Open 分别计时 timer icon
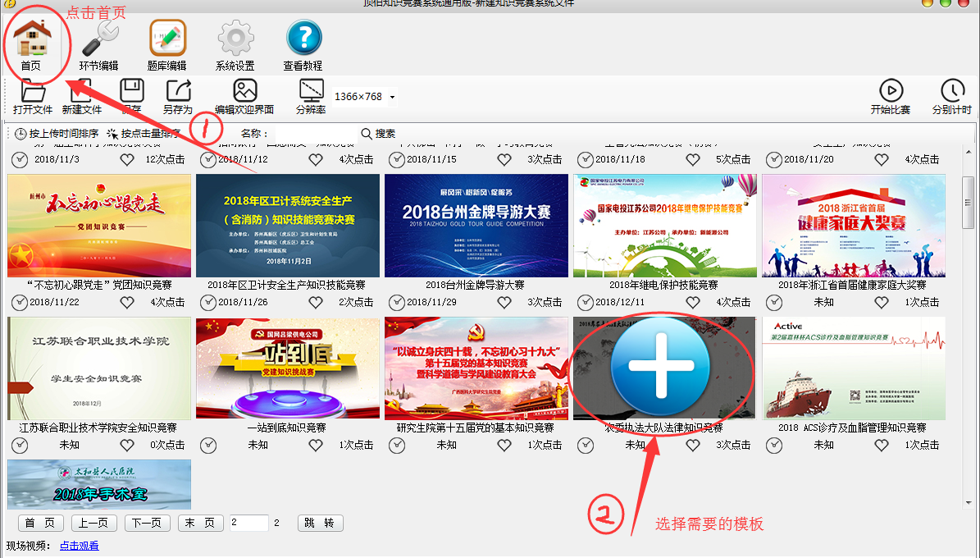Viewport: 980px width, 558px height. coord(951,91)
